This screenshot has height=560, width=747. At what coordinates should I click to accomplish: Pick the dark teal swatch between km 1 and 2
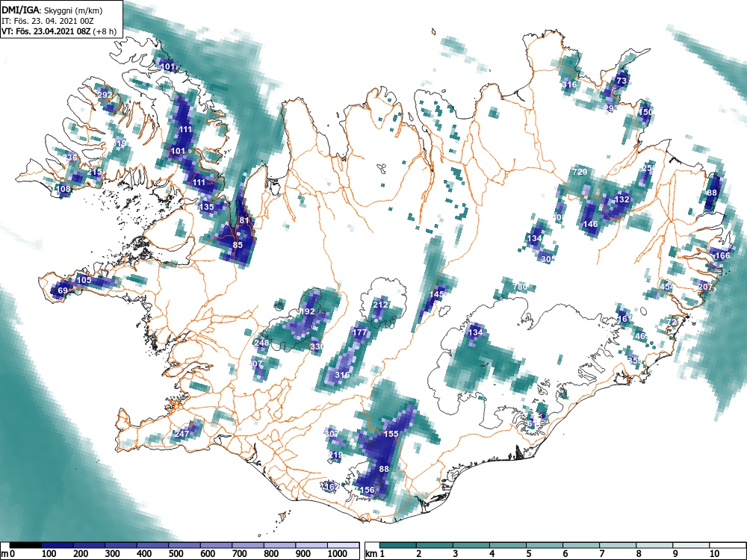tap(398, 545)
